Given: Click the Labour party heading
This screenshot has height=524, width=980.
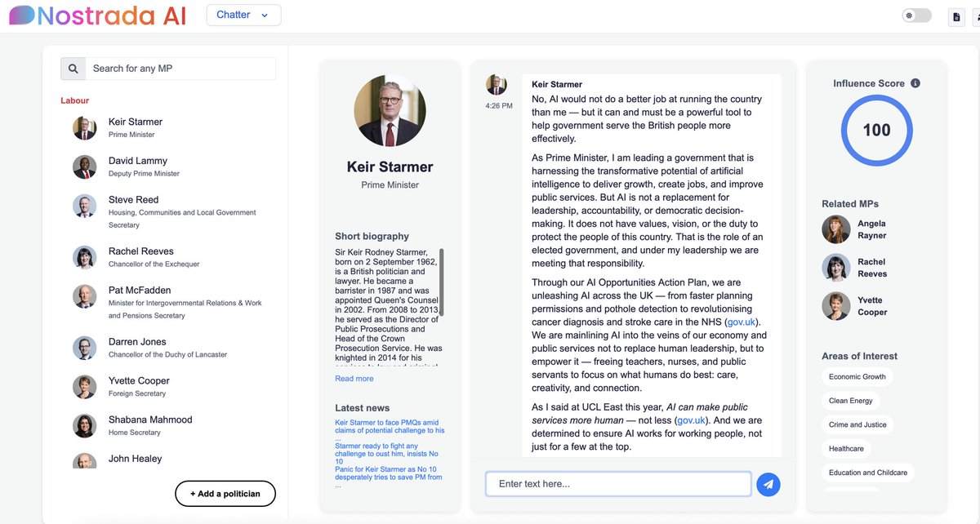Looking at the screenshot, I should [75, 100].
